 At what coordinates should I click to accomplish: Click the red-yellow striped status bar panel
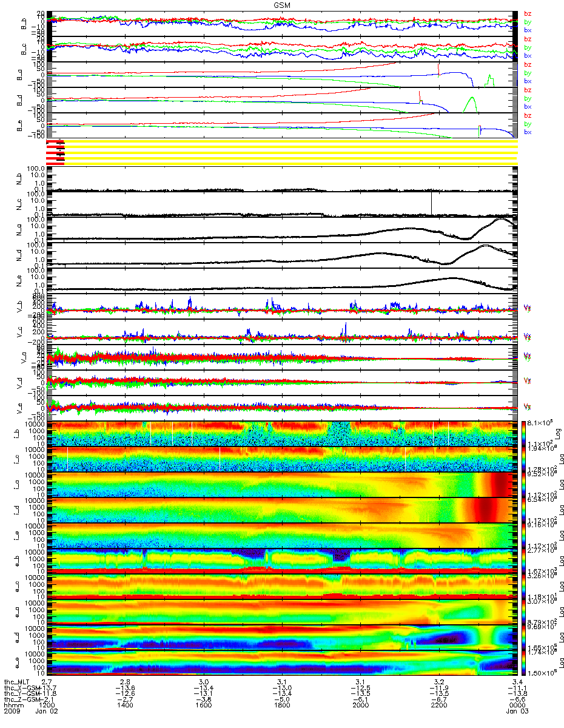[x=282, y=152]
